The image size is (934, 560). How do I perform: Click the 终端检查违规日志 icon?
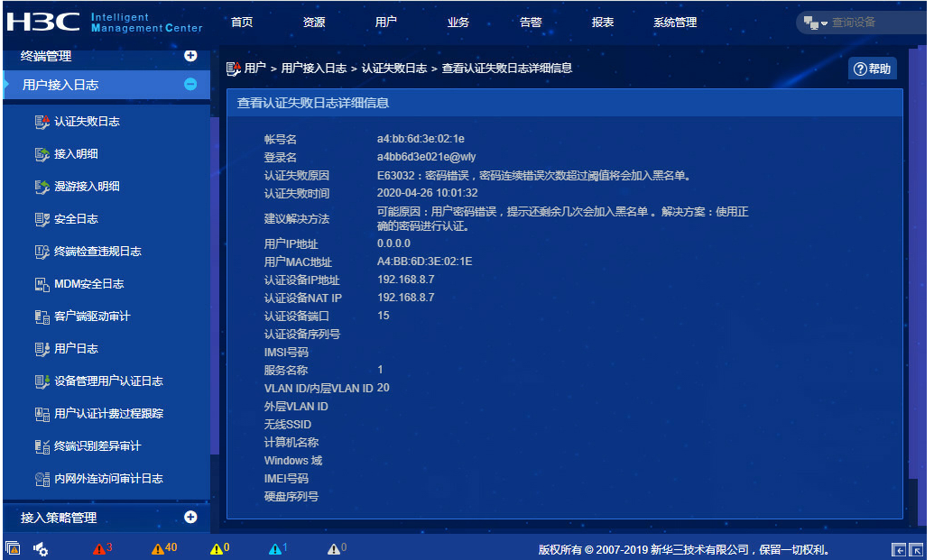[x=42, y=252]
